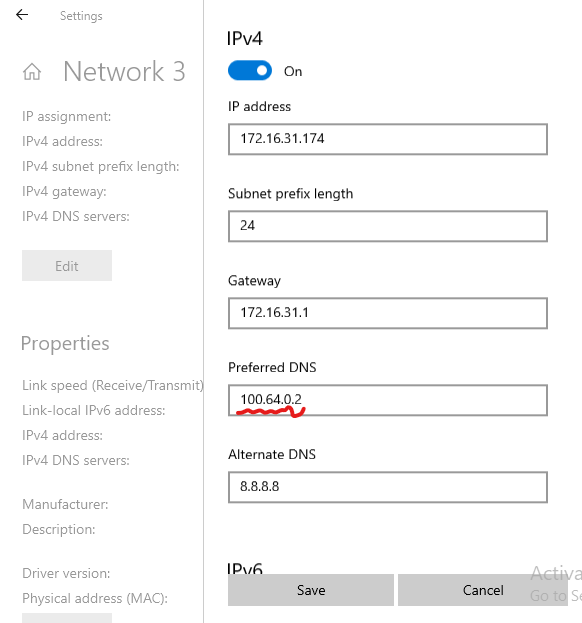Click the back arrow in Settings
This screenshot has height=623, width=582.
tap(22, 15)
